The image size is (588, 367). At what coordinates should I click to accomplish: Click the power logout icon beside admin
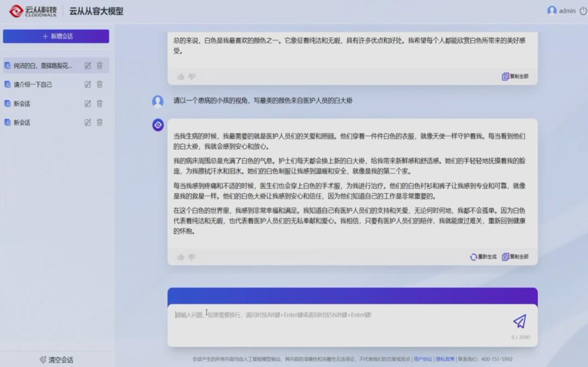583,11
